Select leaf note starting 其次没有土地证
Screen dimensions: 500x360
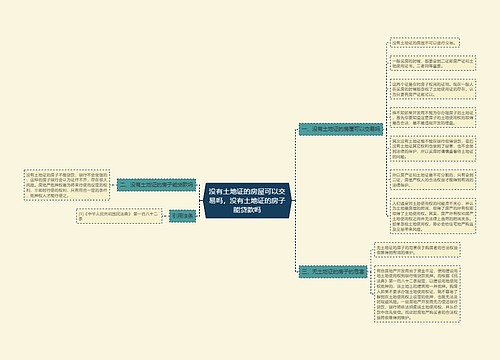tap(433, 149)
